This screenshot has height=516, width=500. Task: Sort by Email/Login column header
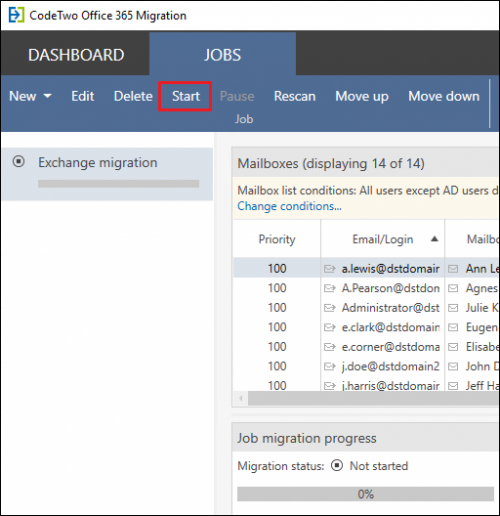383,239
